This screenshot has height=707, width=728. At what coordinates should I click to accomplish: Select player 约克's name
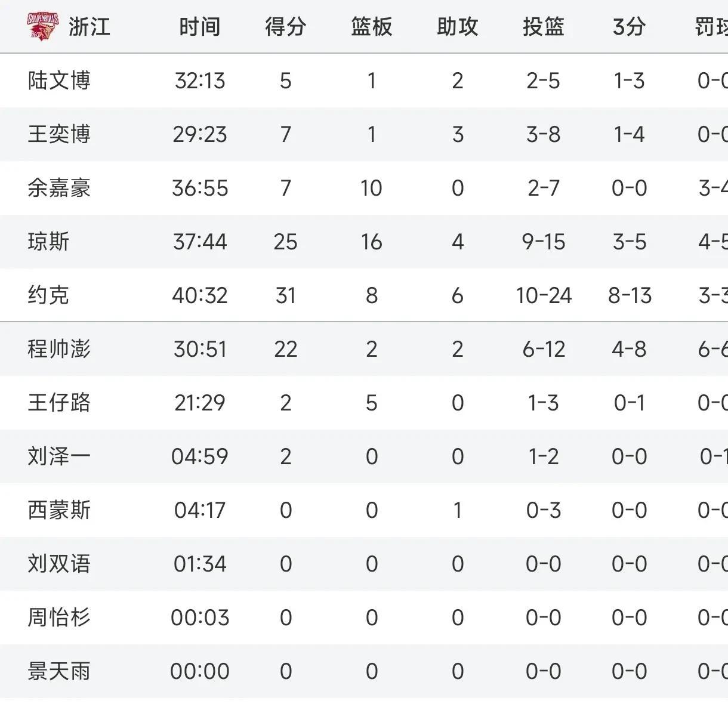click(48, 295)
